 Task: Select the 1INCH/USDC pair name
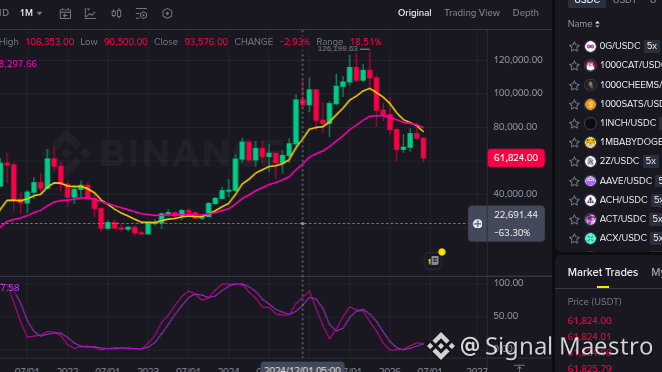coord(628,123)
